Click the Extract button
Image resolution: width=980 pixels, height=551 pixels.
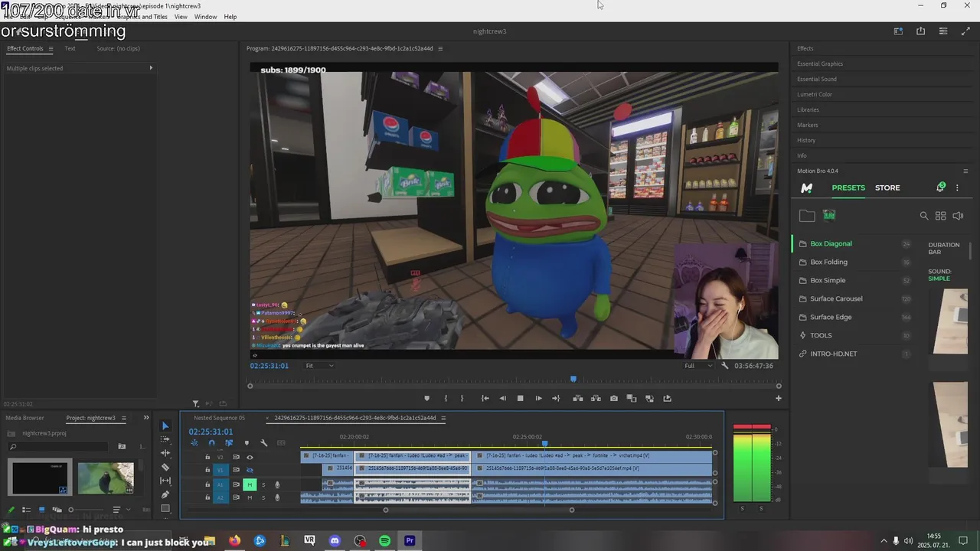(x=596, y=398)
